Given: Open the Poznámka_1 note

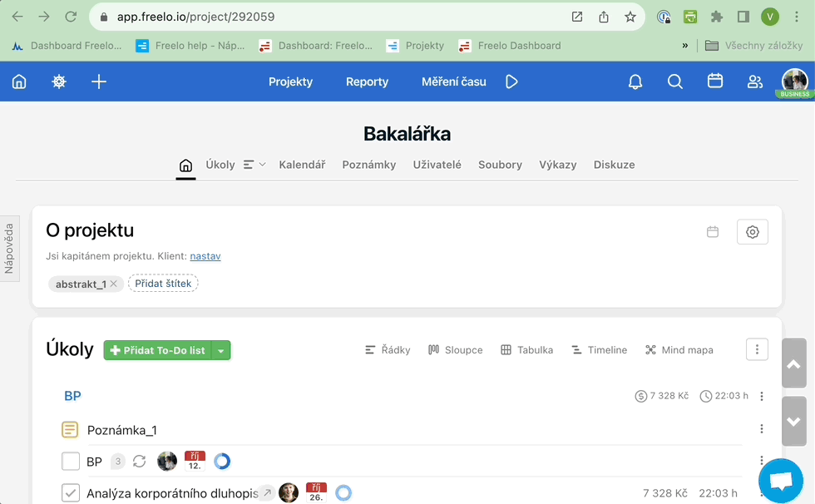Looking at the screenshot, I should tap(122, 430).
